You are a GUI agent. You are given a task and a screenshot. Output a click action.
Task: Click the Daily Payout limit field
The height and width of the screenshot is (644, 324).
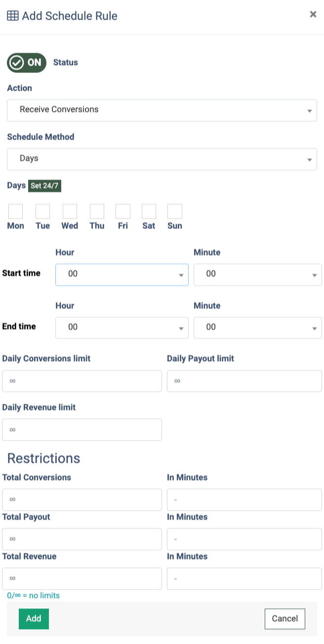coord(244,381)
